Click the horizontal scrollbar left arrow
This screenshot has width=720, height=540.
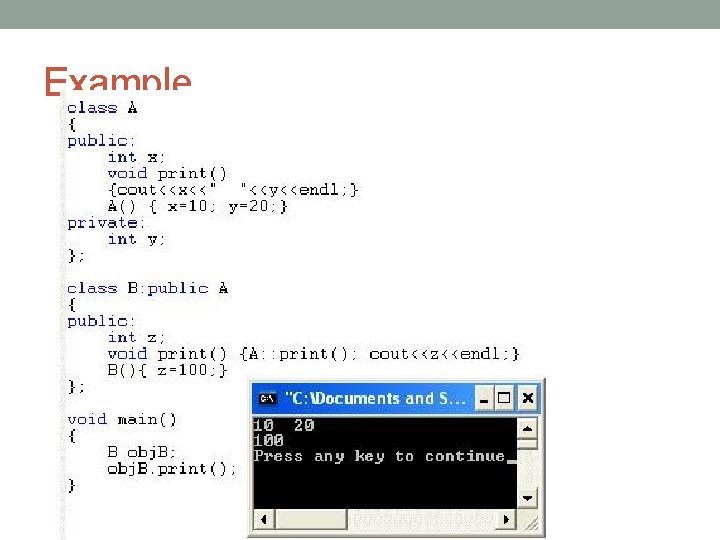[264, 519]
